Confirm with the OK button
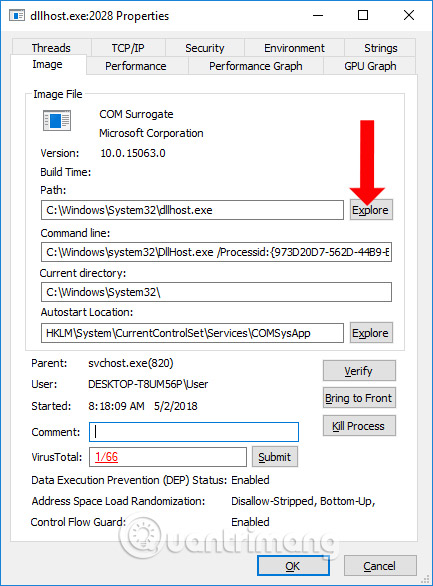This screenshot has width=433, height=586. [293, 566]
